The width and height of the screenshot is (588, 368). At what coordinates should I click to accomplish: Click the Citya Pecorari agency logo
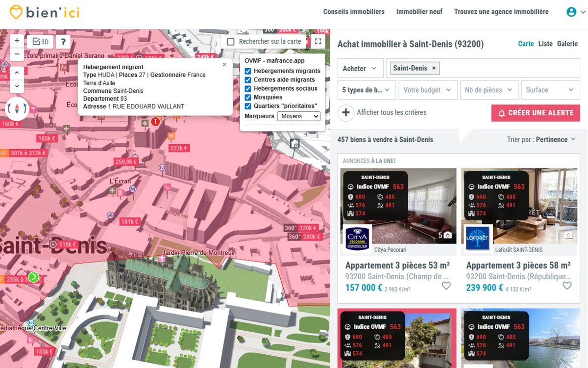point(357,238)
